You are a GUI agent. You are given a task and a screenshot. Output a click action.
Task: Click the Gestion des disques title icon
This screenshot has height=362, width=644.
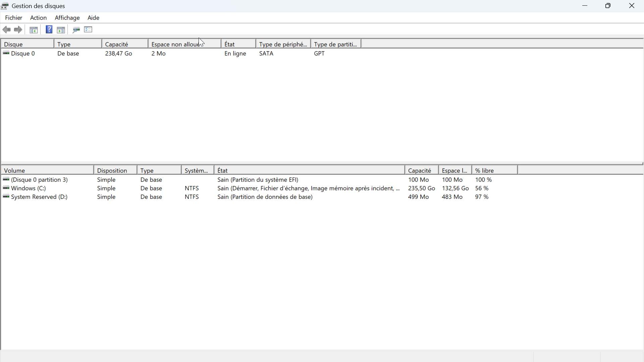click(x=5, y=6)
